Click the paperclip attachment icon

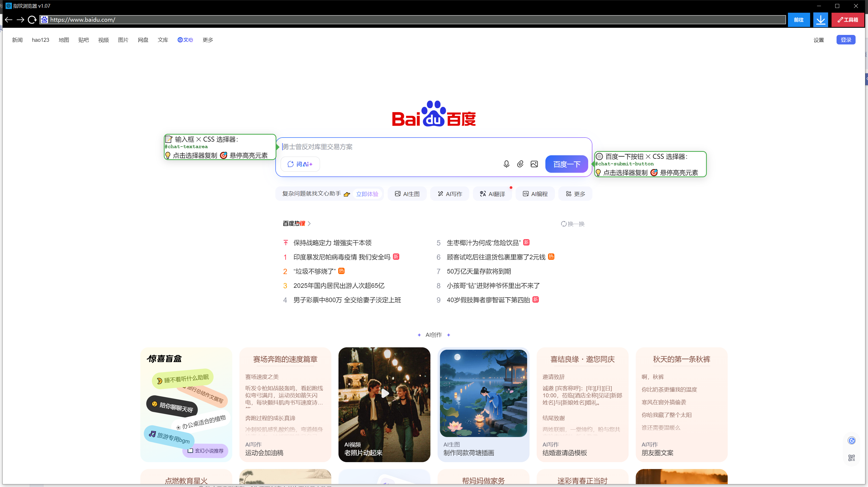pos(520,164)
